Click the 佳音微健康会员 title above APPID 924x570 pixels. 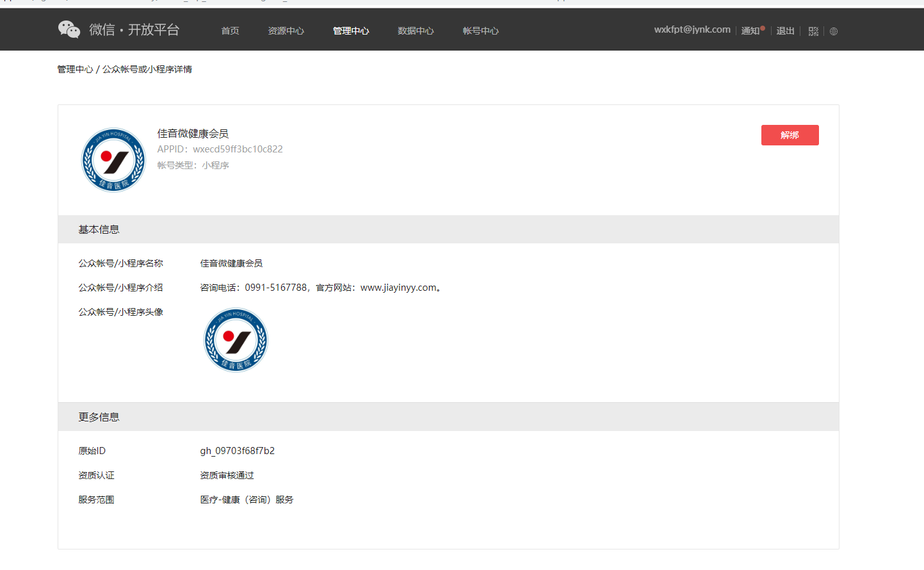(193, 133)
